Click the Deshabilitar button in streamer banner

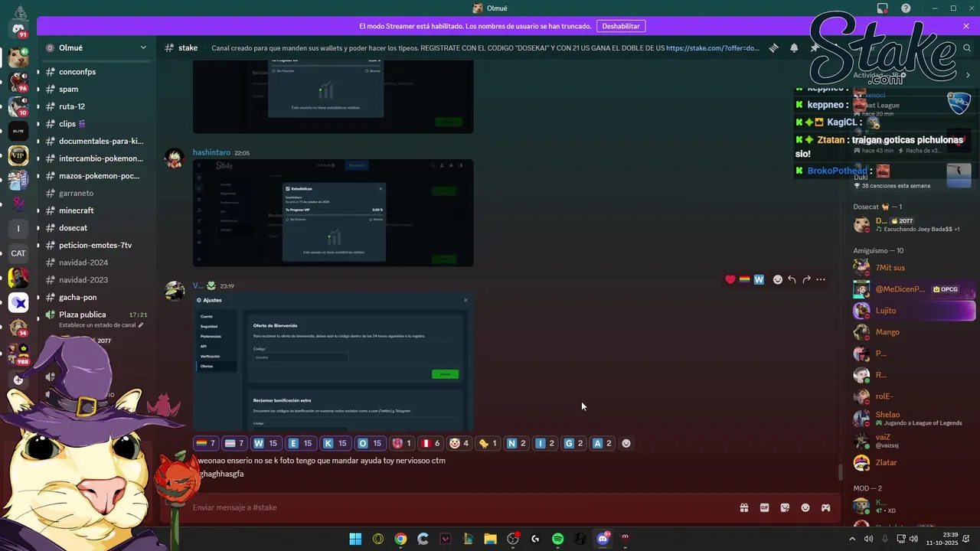click(620, 26)
